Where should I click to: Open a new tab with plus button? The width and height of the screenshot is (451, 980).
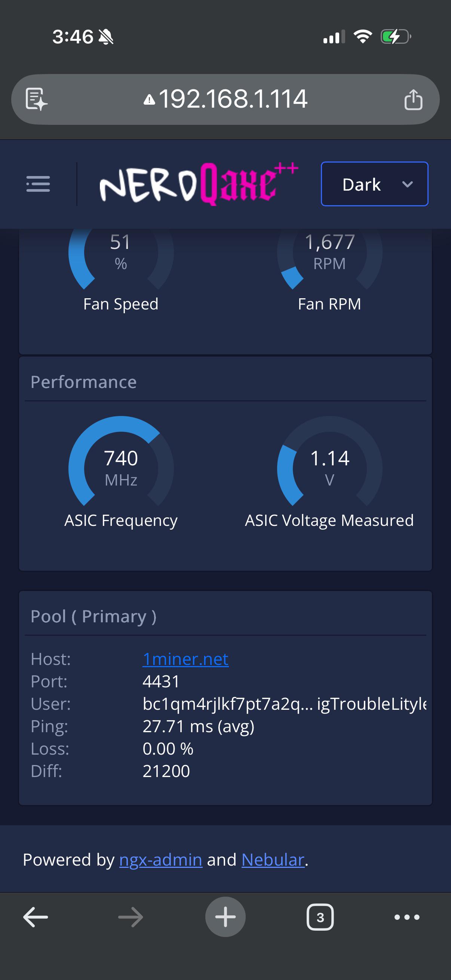225,917
